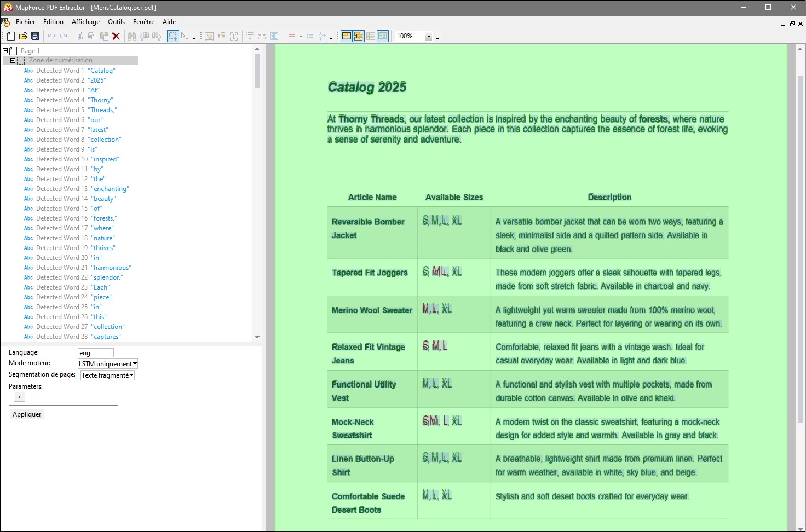Click the Language input field
Viewport: 806px width, 532px height.
pos(96,353)
